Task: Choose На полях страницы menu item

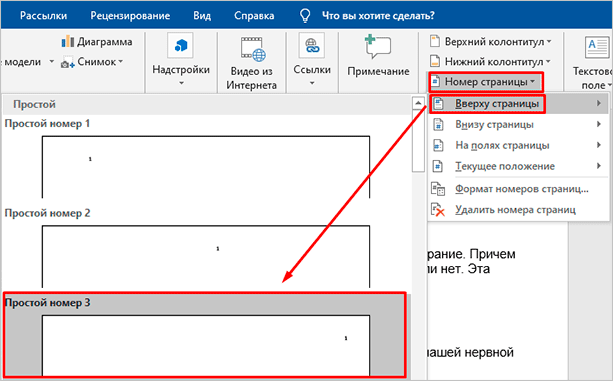Action: [518, 145]
